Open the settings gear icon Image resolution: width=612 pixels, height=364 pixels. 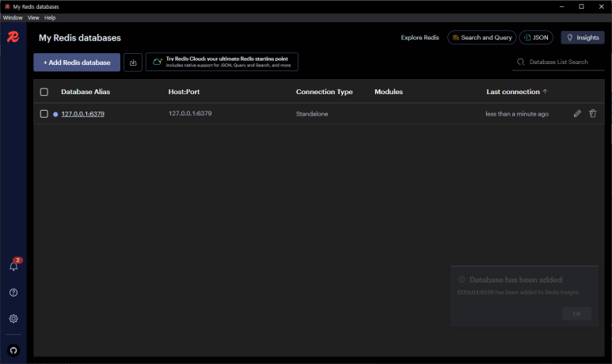click(x=13, y=318)
